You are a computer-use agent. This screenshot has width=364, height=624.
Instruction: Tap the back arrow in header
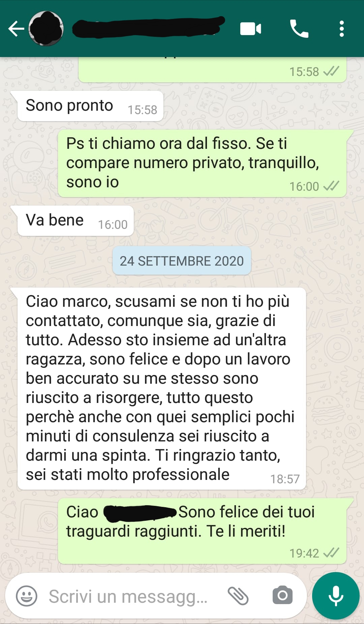tap(16, 29)
